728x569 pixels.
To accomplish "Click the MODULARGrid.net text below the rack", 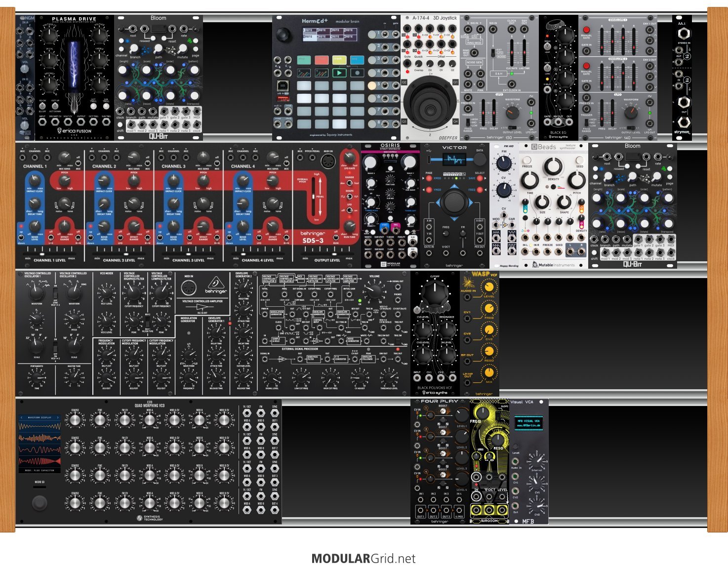I will [x=364, y=559].
